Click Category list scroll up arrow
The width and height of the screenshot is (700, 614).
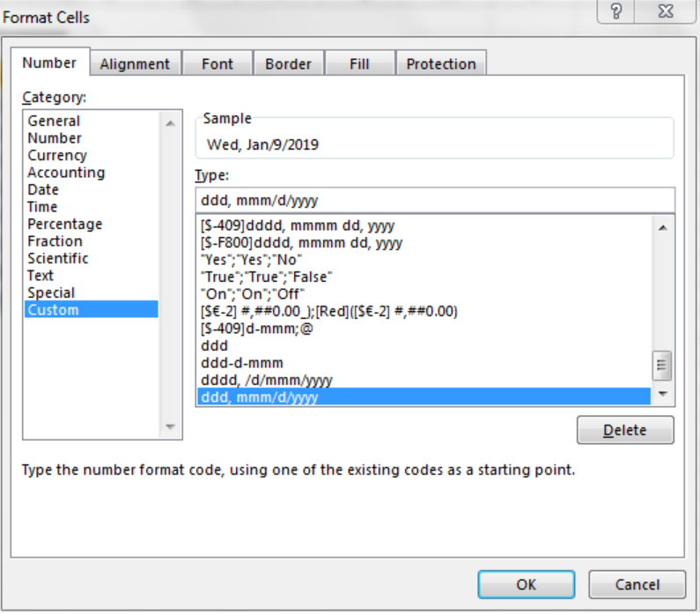point(170,123)
